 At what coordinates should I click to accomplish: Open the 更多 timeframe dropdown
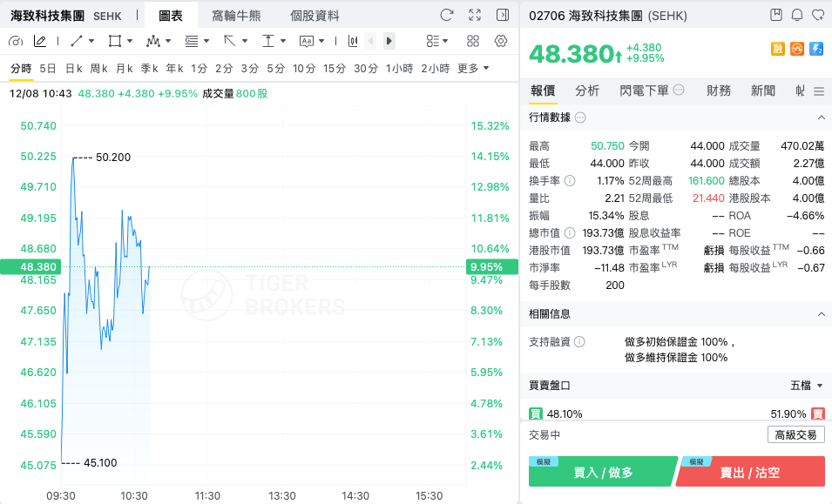click(473, 69)
